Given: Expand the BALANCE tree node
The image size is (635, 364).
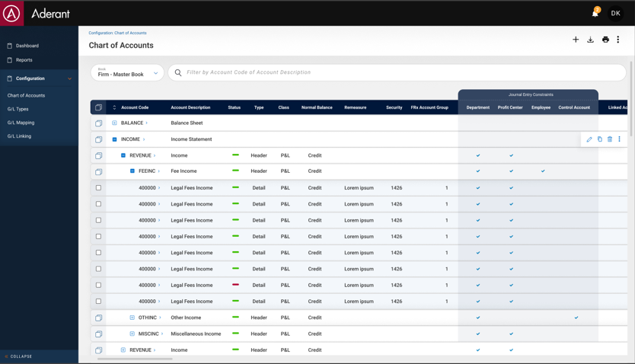Looking at the screenshot, I should (114, 123).
